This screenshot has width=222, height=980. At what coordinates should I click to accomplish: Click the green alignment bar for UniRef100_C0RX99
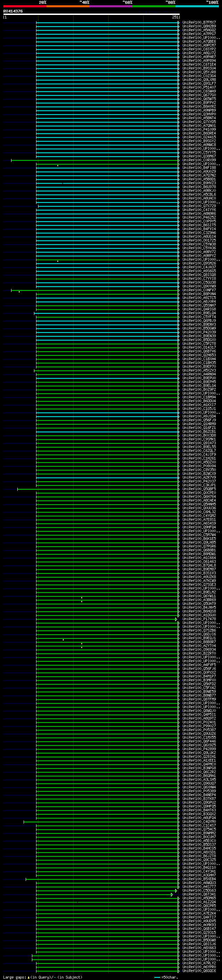[95, 161]
